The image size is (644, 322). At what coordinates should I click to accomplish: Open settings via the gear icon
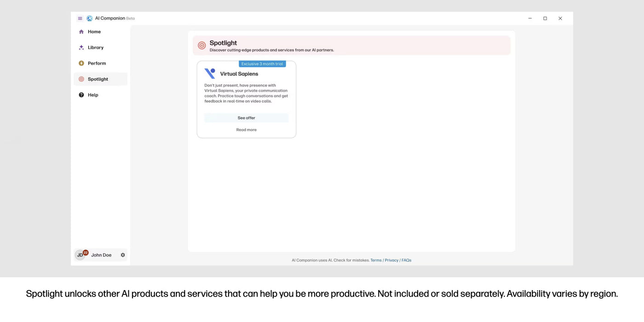pyautogui.click(x=123, y=255)
